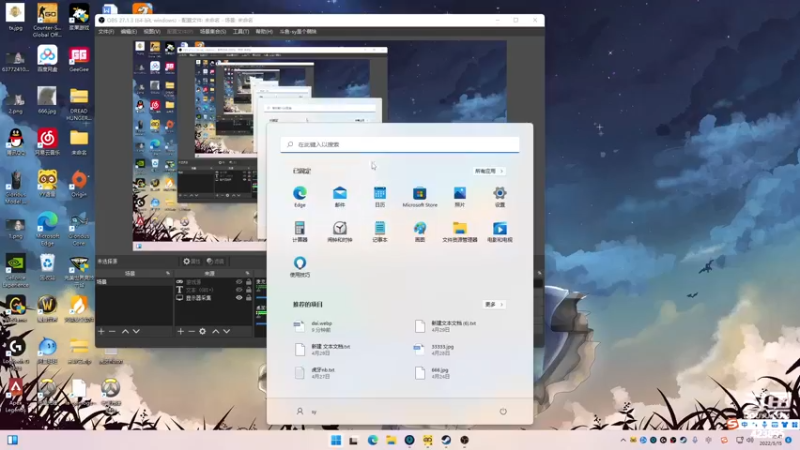Click the Steam icon on the taskbar
This screenshot has width=800, height=450.
coord(446,440)
